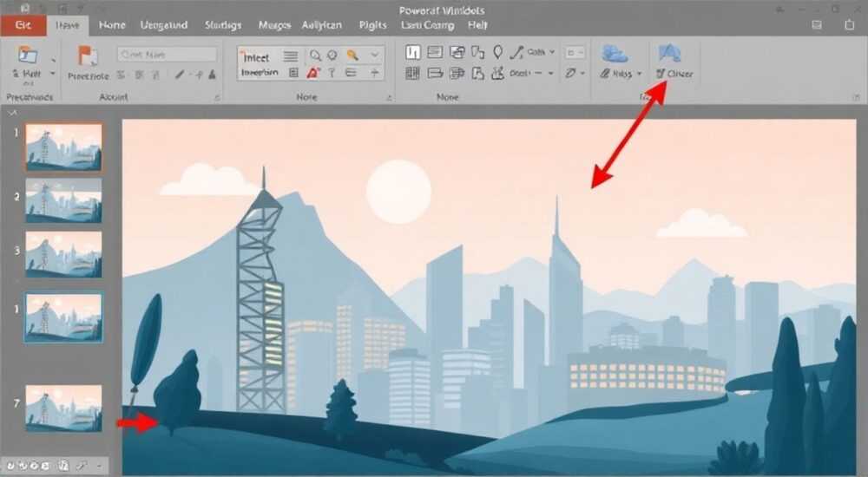868x477 pixels.
Task: Click the location pin shape icon
Action: [x=497, y=52]
